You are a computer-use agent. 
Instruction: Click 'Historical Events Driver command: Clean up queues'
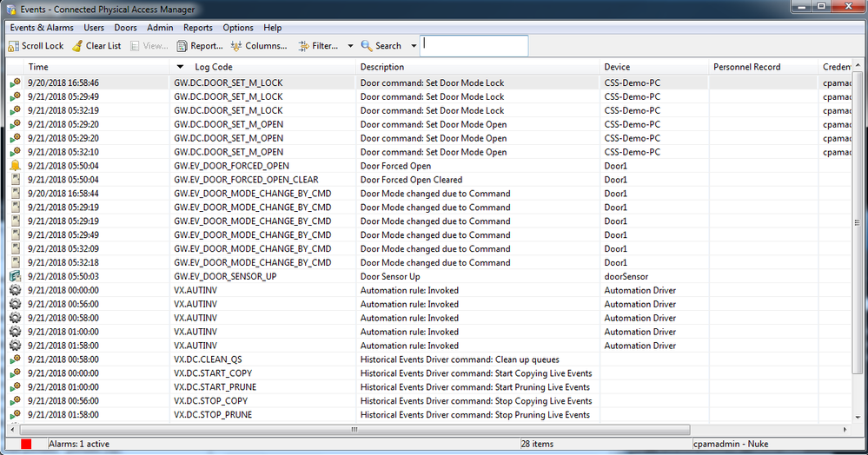point(460,359)
